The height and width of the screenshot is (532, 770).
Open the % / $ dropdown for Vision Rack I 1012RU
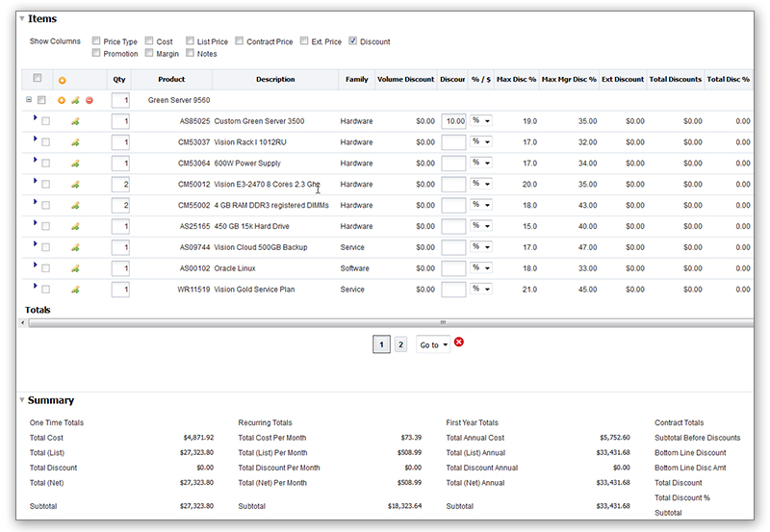(480, 142)
